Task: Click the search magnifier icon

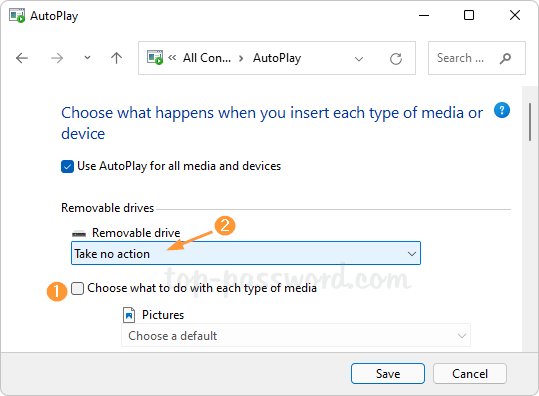Action: click(505, 58)
